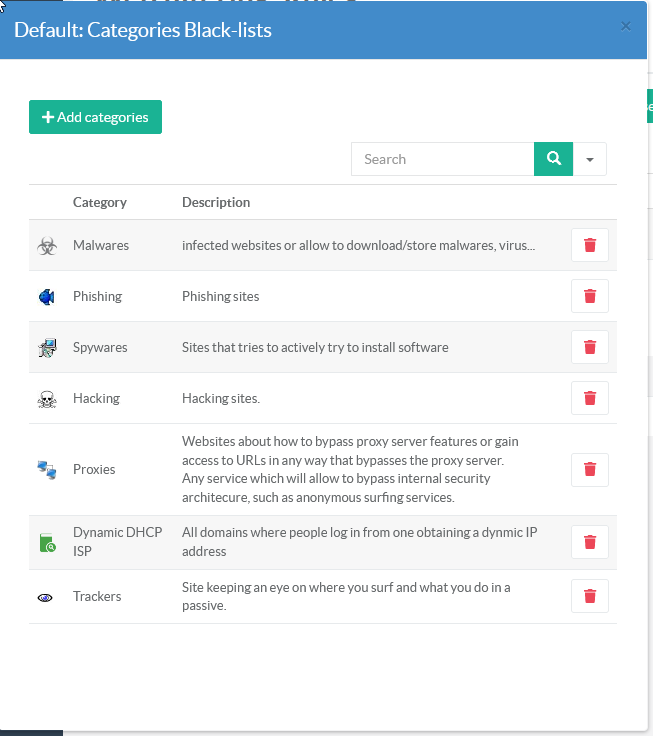Click the Phishing fish icon
653x736 pixels.
click(47, 297)
